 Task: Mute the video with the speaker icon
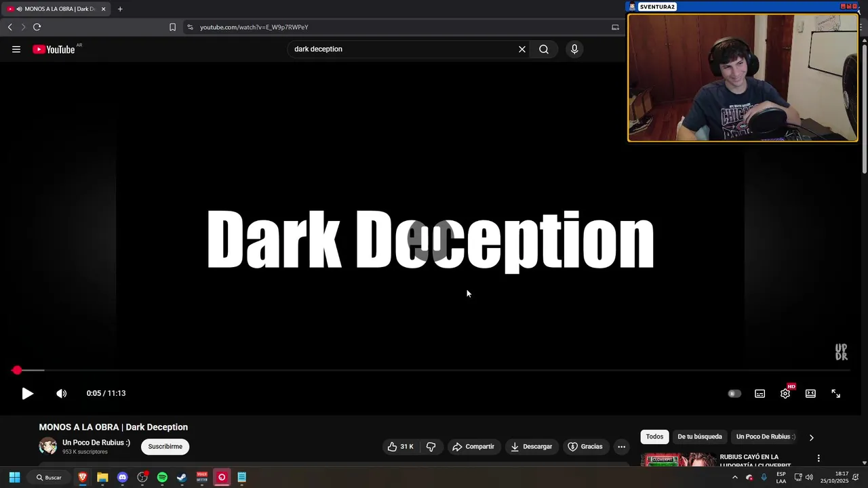(x=61, y=393)
